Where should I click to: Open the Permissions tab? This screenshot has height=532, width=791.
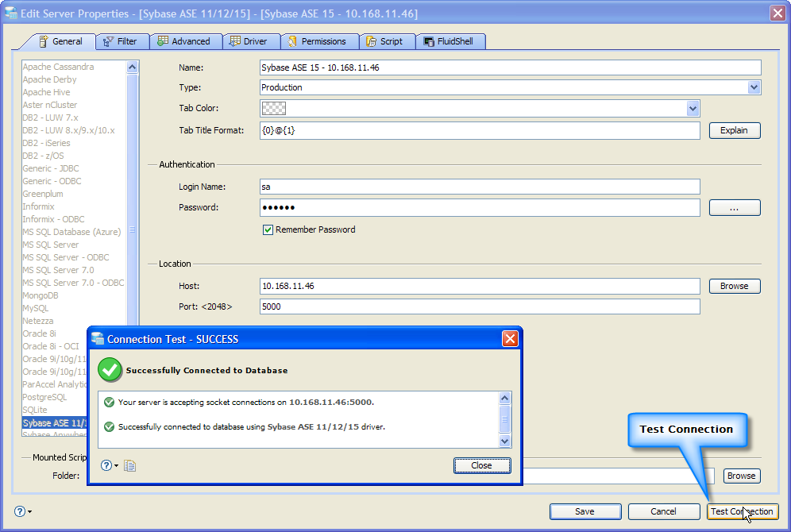coord(318,41)
